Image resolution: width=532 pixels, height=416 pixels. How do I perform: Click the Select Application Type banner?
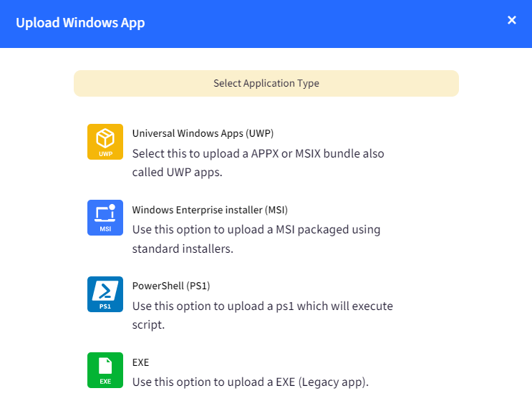266,84
